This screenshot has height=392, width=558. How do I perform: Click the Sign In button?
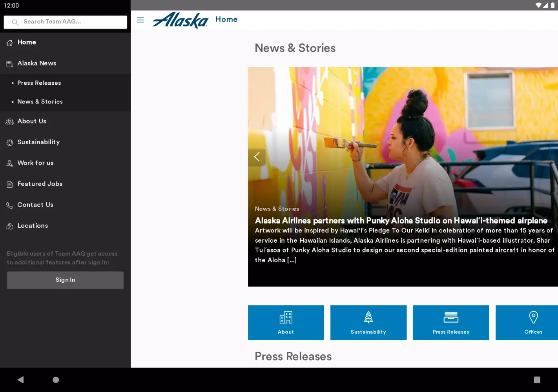point(65,280)
